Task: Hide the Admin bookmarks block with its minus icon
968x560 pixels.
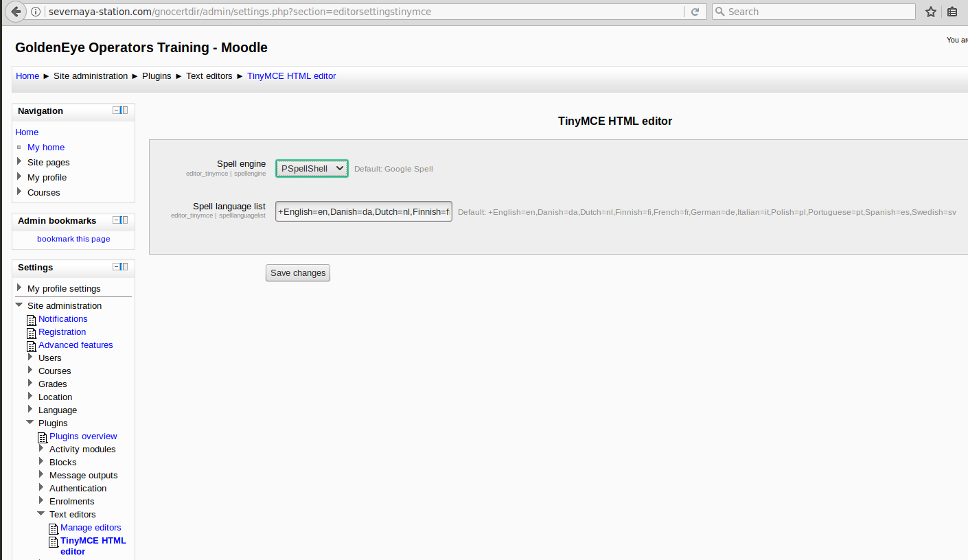Action: [x=117, y=220]
